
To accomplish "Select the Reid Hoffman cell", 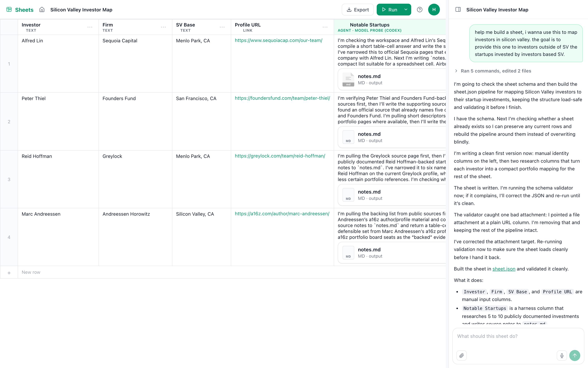I will (x=58, y=179).
